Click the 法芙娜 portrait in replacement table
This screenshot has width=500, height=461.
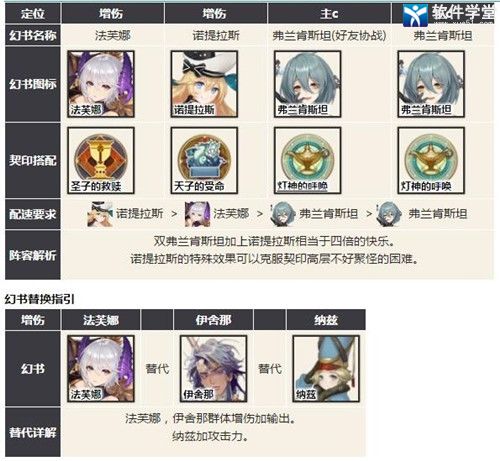click(101, 369)
